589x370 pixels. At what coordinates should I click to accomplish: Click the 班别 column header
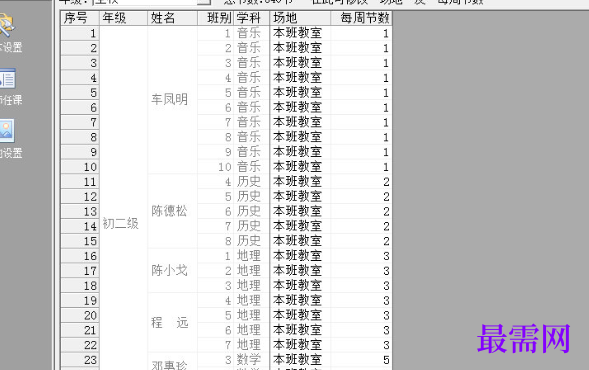click(x=216, y=18)
